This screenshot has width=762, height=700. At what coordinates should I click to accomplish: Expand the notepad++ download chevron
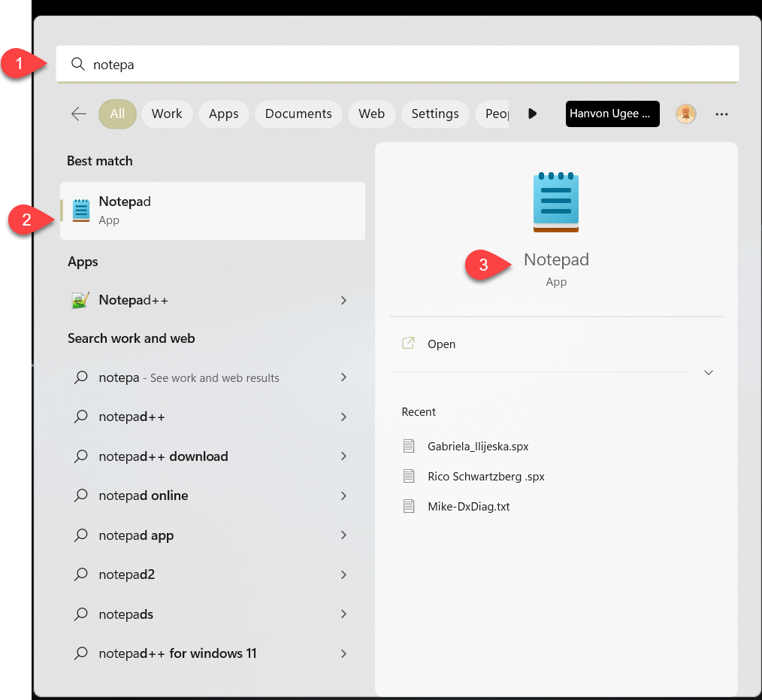tap(343, 456)
